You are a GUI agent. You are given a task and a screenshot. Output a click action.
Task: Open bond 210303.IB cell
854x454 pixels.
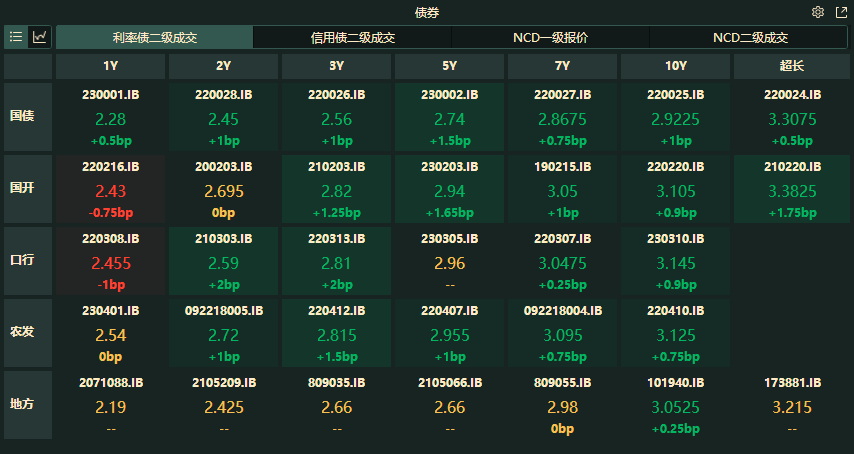click(223, 261)
